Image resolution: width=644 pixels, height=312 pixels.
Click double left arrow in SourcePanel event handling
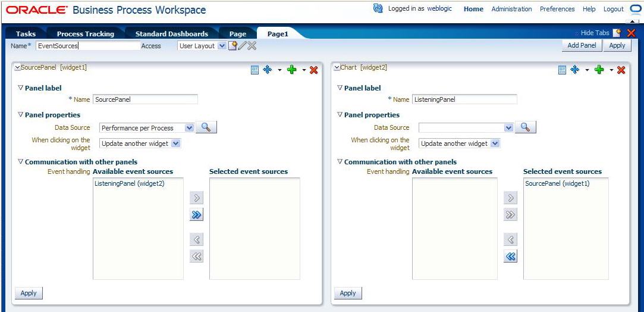pyautogui.click(x=197, y=257)
